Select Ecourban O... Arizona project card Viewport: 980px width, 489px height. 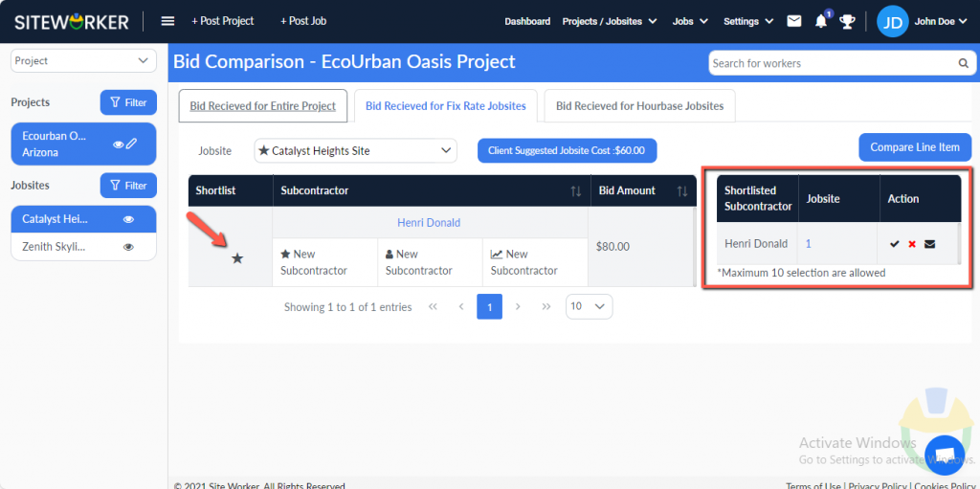84,144
